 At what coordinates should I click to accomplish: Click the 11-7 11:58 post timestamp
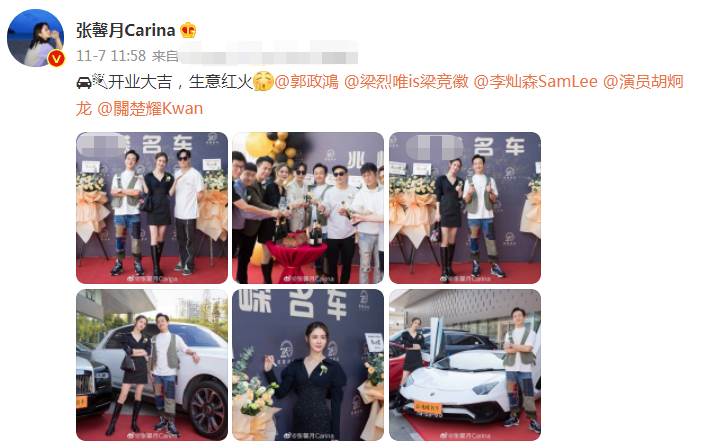111,56
